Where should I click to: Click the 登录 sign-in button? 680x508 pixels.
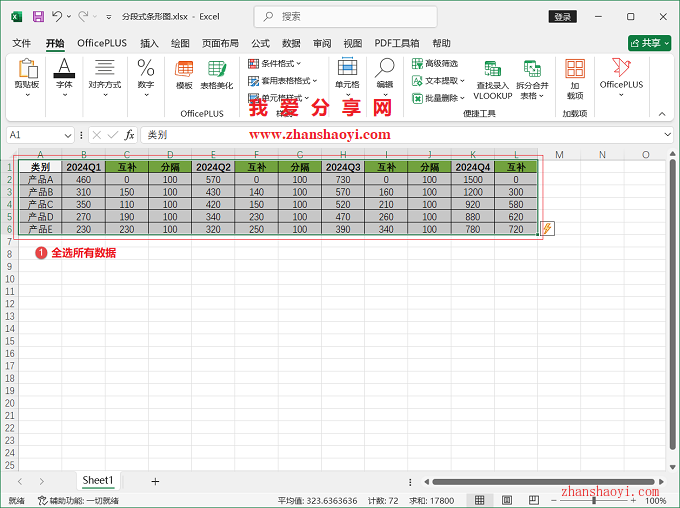coord(563,17)
